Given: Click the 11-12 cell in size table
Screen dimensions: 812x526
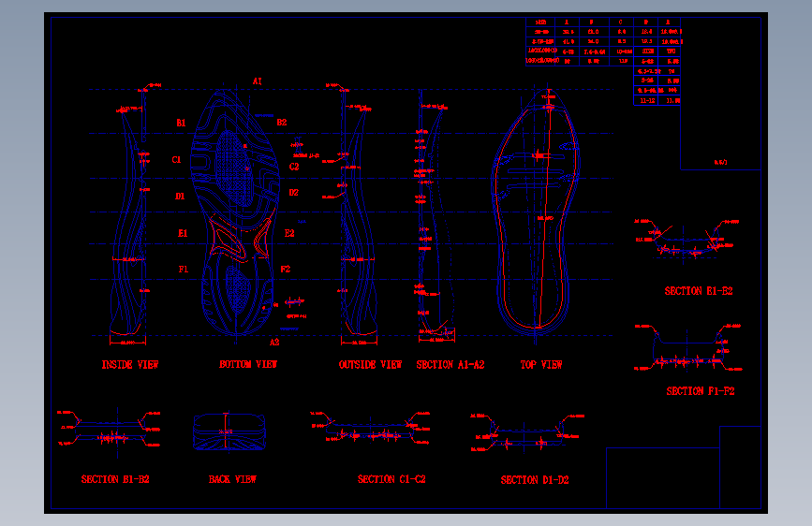Looking at the screenshot, I should pos(647,100).
